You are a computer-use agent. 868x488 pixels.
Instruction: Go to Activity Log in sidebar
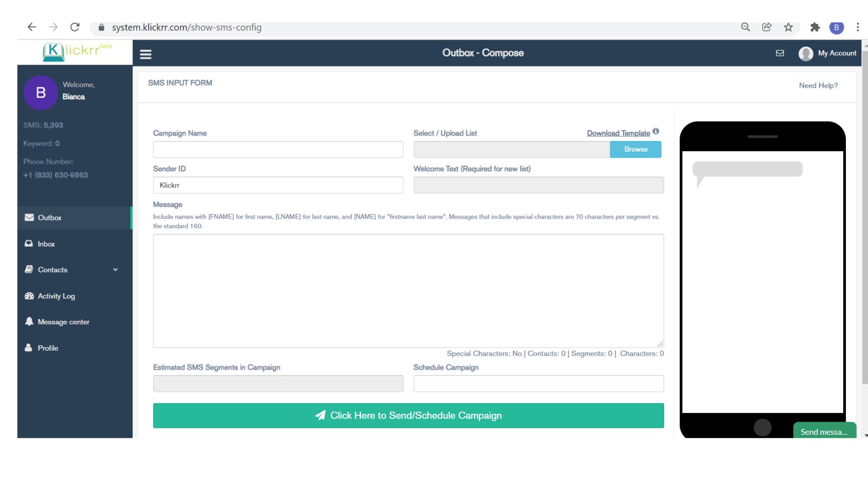click(56, 296)
